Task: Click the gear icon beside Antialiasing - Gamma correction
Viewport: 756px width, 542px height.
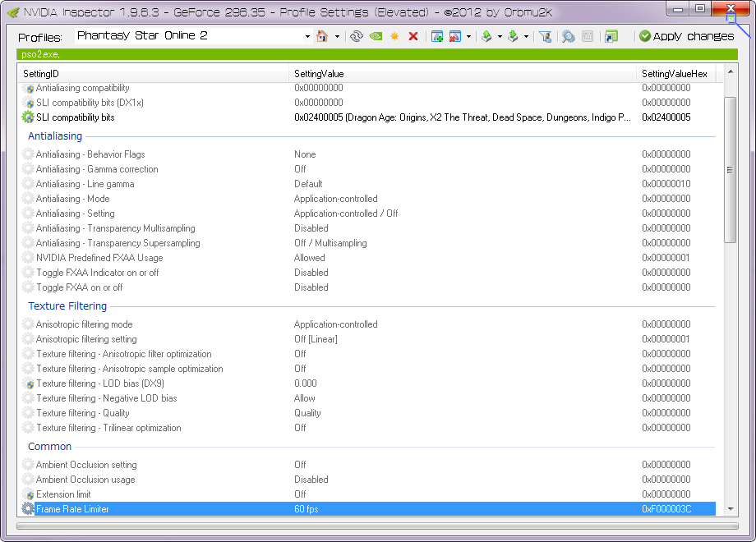Action: click(x=28, y=169)
